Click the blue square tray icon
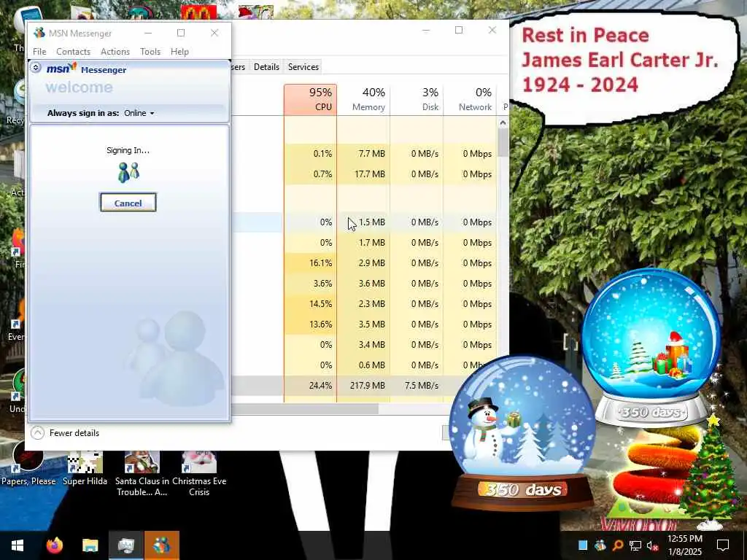Viewport: 747px width, 560px height. click(583, 545)
